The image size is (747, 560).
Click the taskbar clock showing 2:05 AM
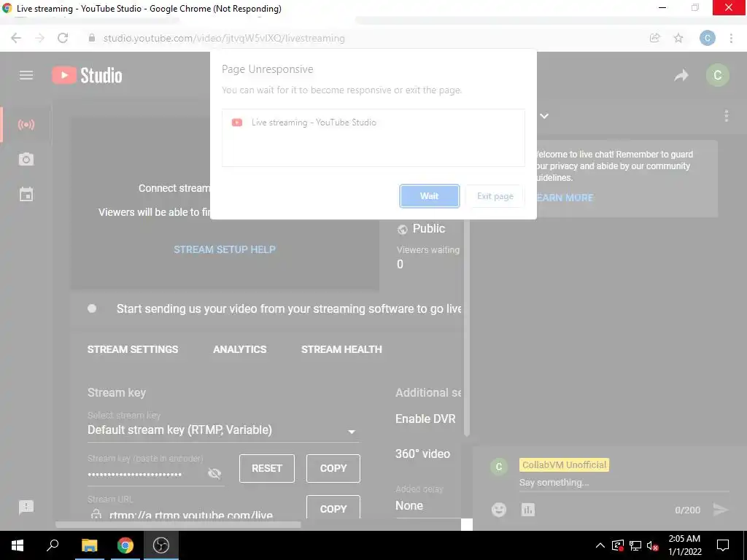pos(684,545)
